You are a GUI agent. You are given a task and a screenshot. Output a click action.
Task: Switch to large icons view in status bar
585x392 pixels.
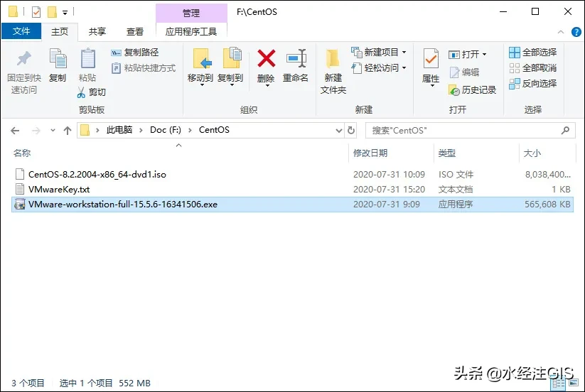574,383
